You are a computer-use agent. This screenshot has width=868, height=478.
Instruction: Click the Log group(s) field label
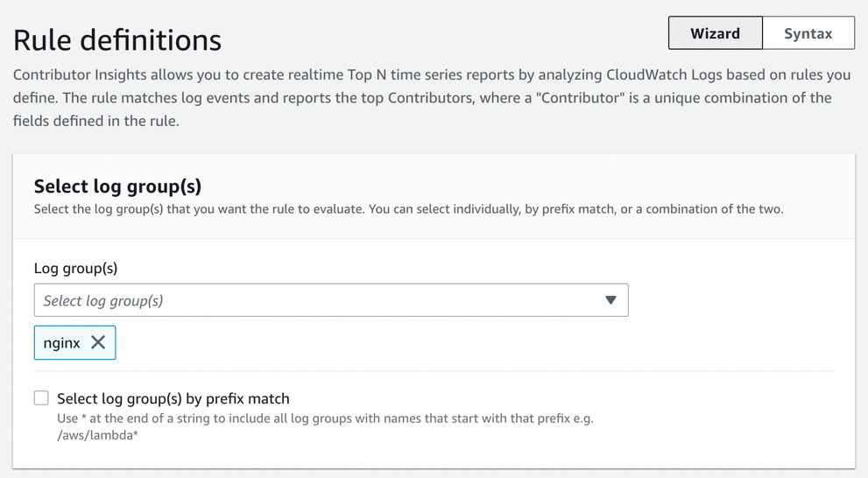75,268
